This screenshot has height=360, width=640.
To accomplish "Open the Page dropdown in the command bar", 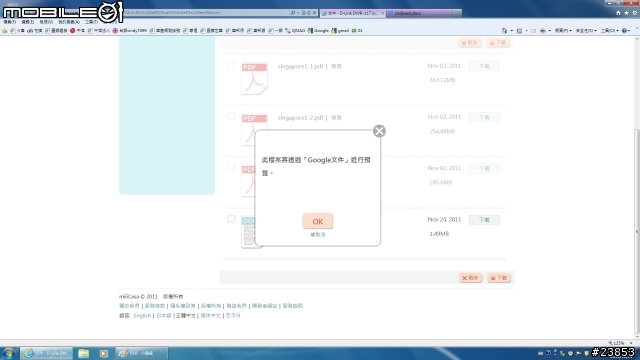I will pos(563,31).
